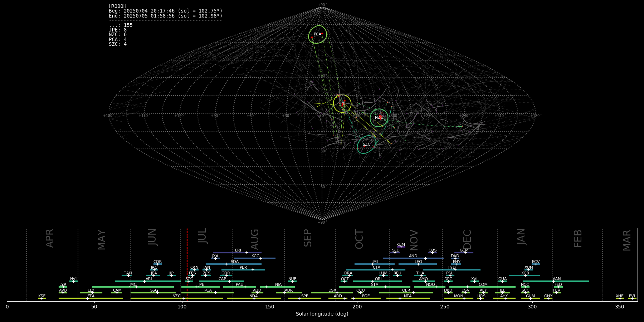Click the JPE radiant label on sky map
Screen dimensions: 644x322
[x=342, y=103]
